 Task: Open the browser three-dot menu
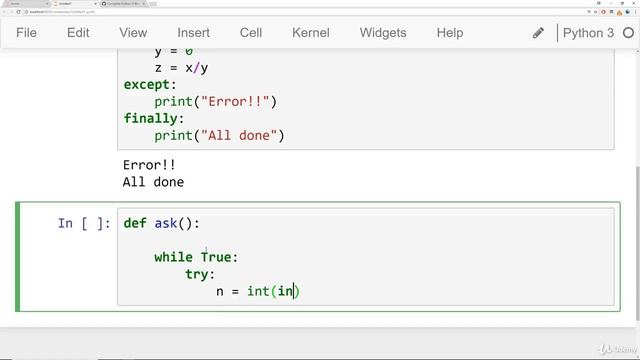tap(636, 12)
